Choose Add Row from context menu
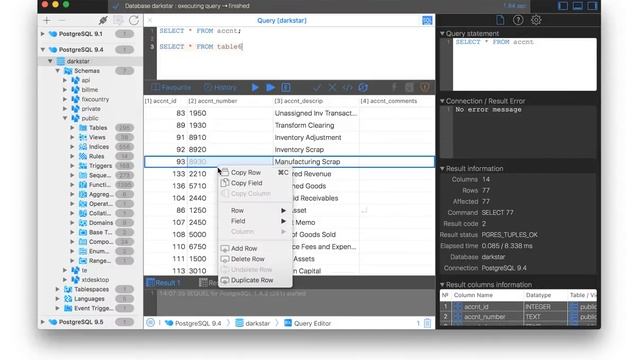 point(255,249)
